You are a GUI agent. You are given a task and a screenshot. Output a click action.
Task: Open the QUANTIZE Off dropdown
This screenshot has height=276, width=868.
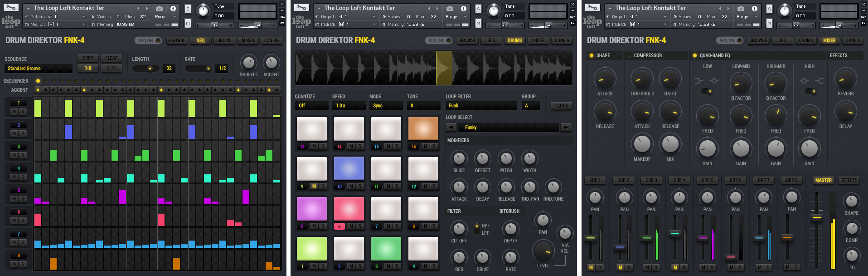[311, 106]
